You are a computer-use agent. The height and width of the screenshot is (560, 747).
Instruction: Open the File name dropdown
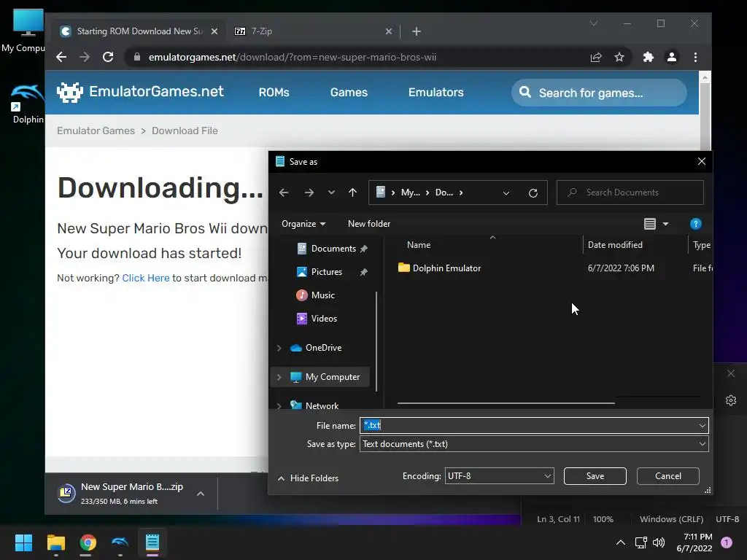(x=703, y=426)
